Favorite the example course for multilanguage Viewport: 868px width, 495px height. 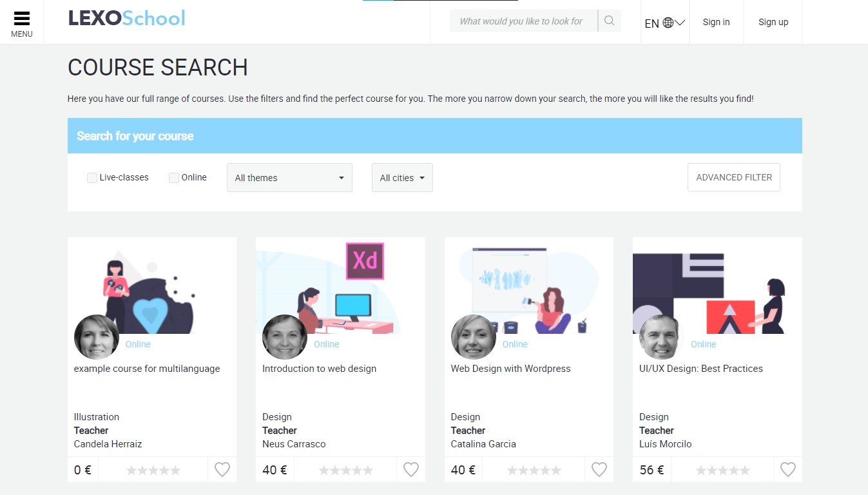click(222, 469)
